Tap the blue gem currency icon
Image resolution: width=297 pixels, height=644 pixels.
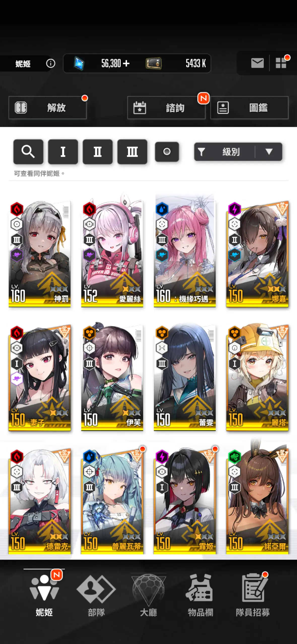tap(79, 63)
